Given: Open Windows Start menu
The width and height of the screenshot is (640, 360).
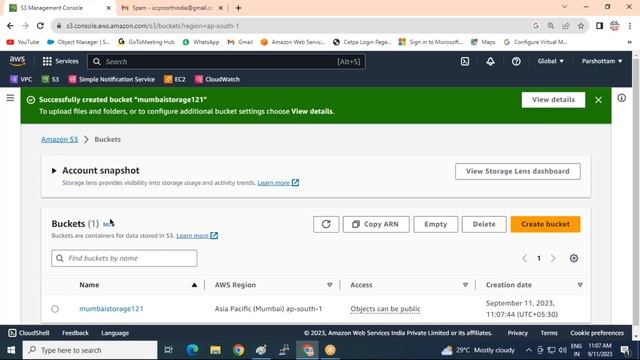Looking at the screenshot, I should click(x=11, y=350).
